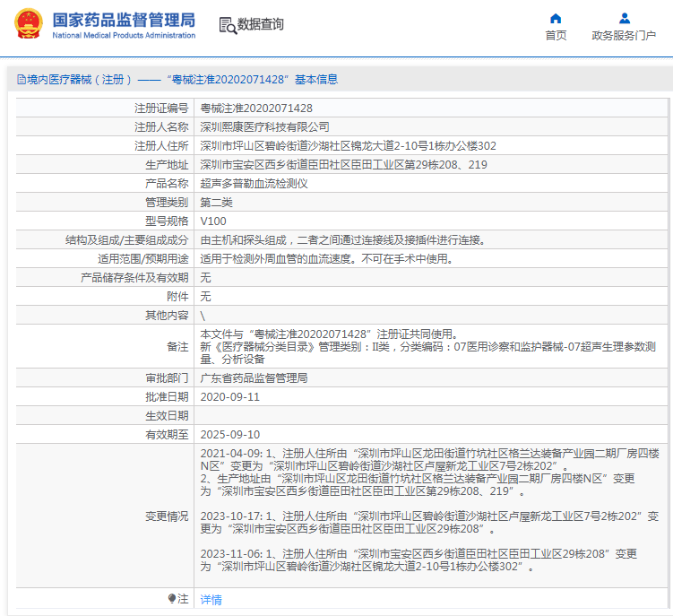Open the 政务服务门户 person icon
This screenshot has height=616, width=673.
tap(625, 19)
